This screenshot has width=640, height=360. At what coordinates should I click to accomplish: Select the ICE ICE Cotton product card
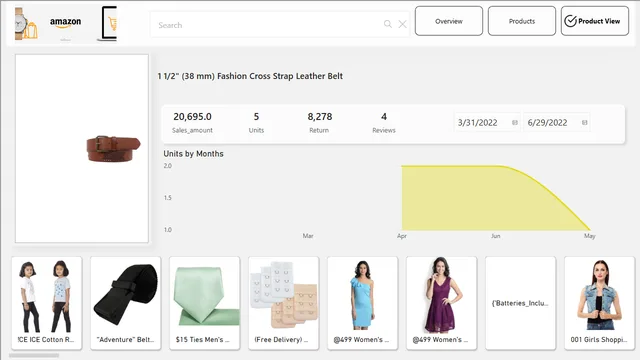coord(47,303)
